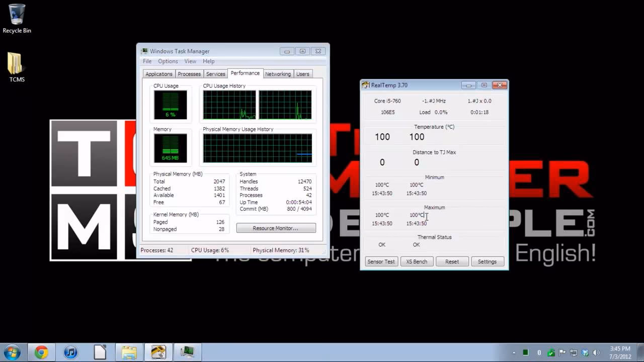Launch Google Chrome from the taskbar
644x362 pixels.
click(x=41, y=352)
